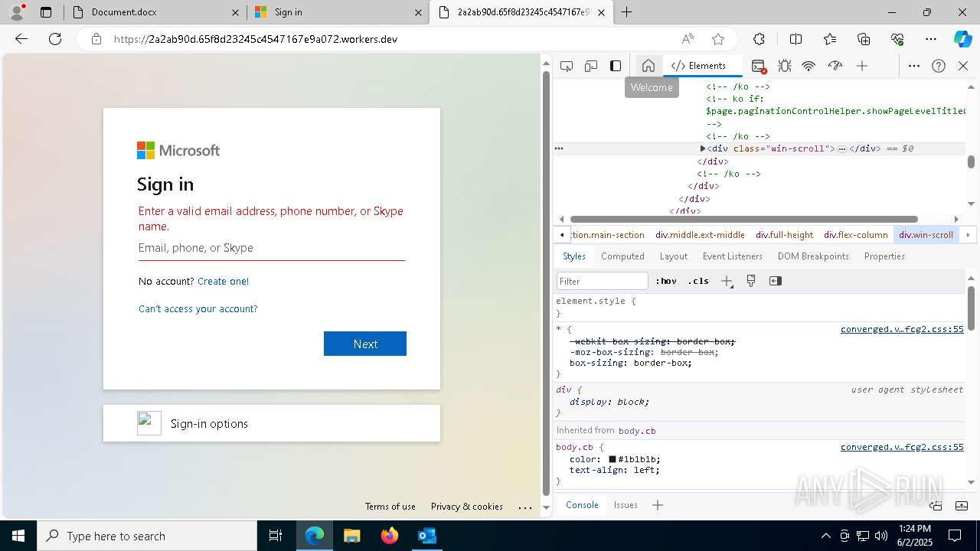Click the address bar URL
Image resolution: width=980 pixels, height=551 pixels.
(256, 39)
